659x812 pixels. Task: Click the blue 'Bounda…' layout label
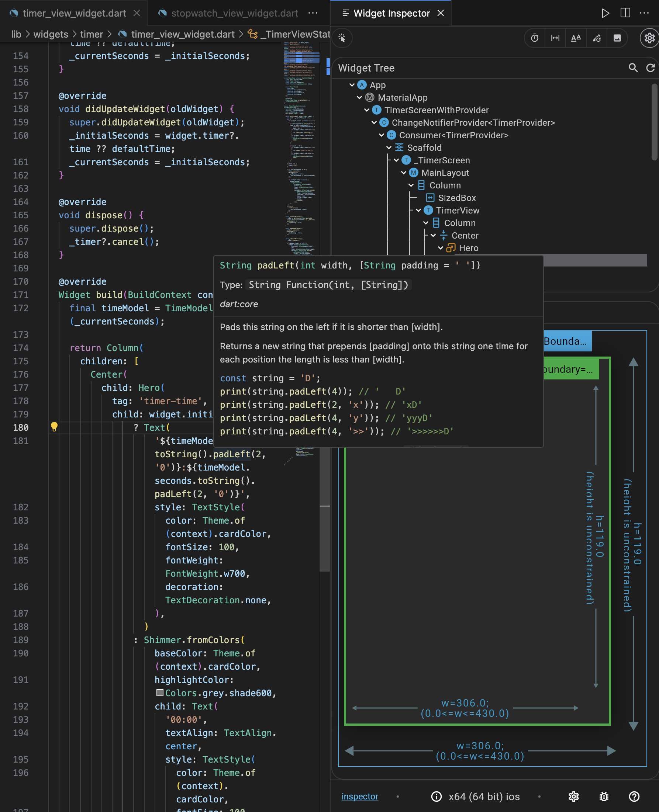click(567, 341)
